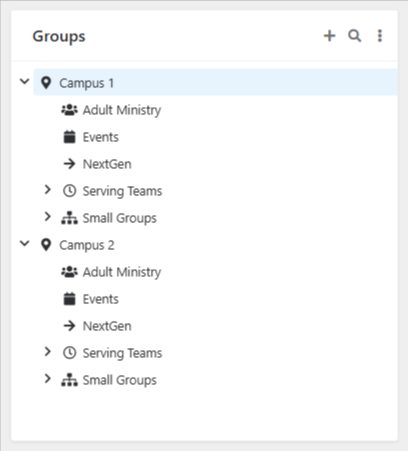Select Events under Campus 2
Screen dimensions: 408x451
101,299
